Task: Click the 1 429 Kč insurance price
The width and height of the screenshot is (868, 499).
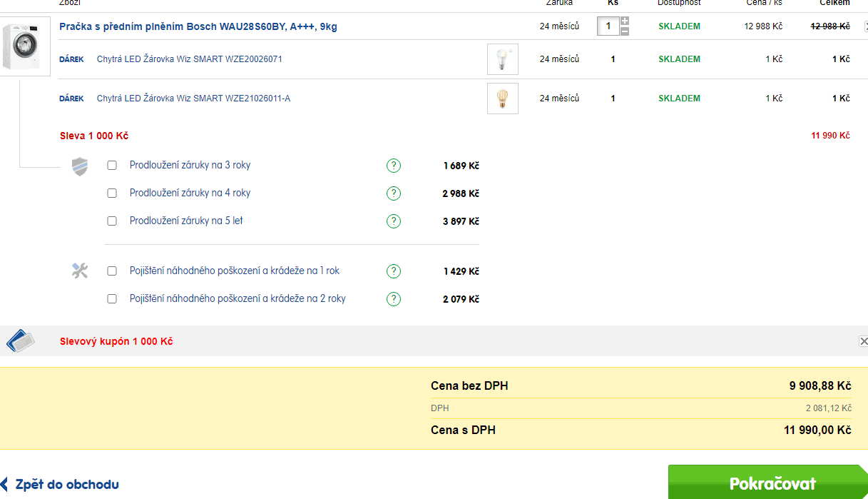Action: [x=461, y=271]
